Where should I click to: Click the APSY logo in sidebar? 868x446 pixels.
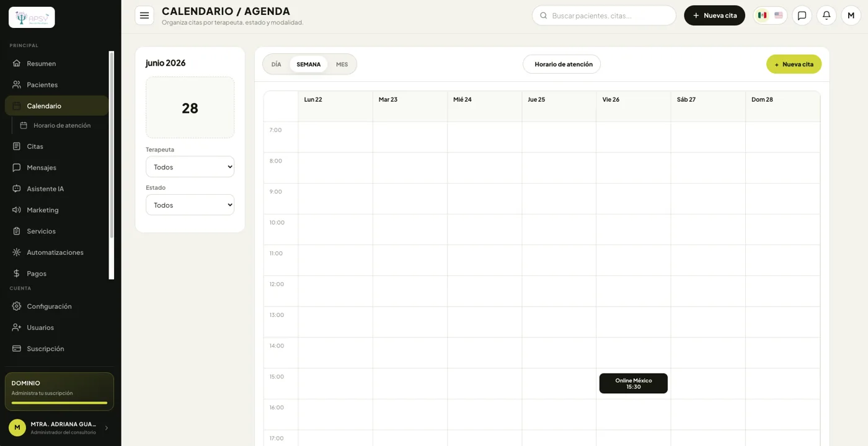coord(32,17)
